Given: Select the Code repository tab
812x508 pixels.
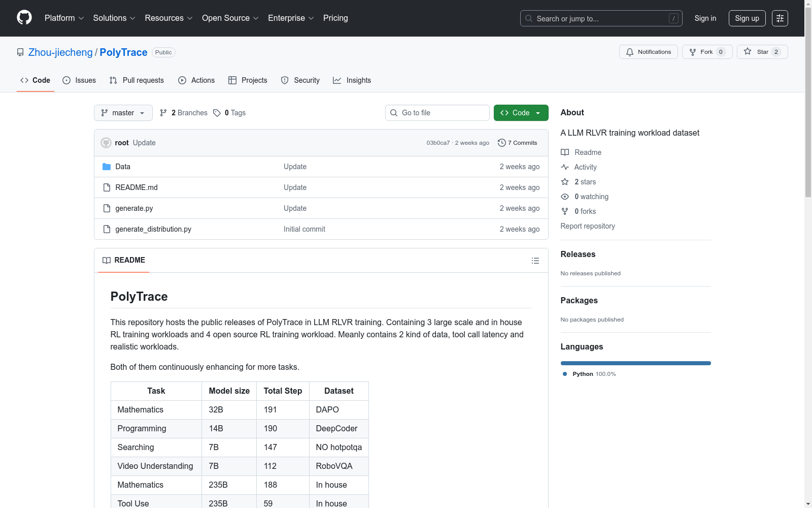Looking at the screenshot, I should pyautogui.click(x=36, y=80).
